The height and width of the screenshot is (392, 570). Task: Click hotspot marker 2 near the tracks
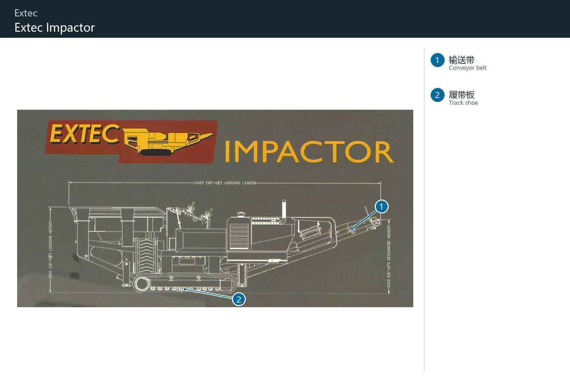[239, 299]
